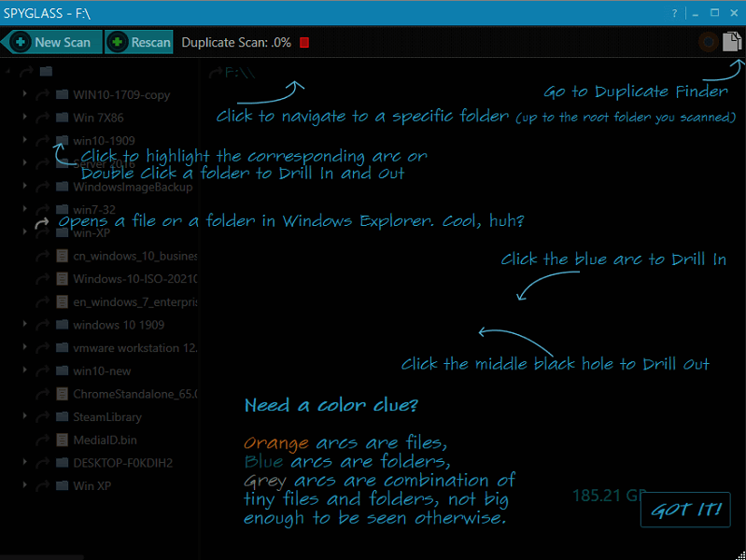Expand the Win 7X86 folder

[23, 119]
